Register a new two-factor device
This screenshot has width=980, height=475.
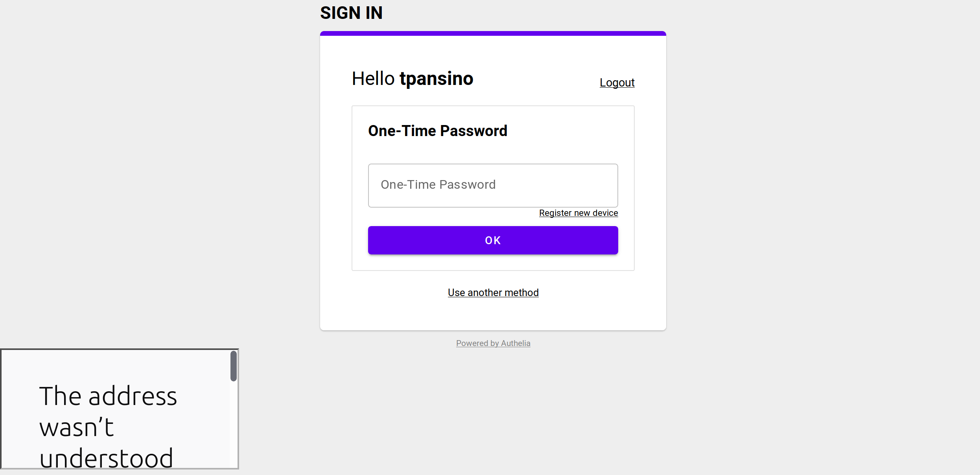pos(578,213)
